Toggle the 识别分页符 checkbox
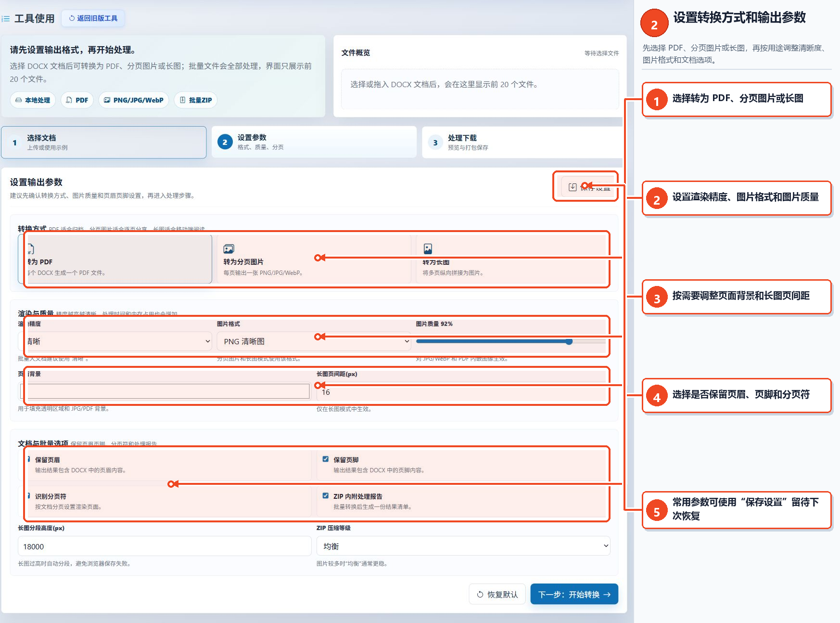The width and height of the screenshot is (840, 623). click(27, 496)
